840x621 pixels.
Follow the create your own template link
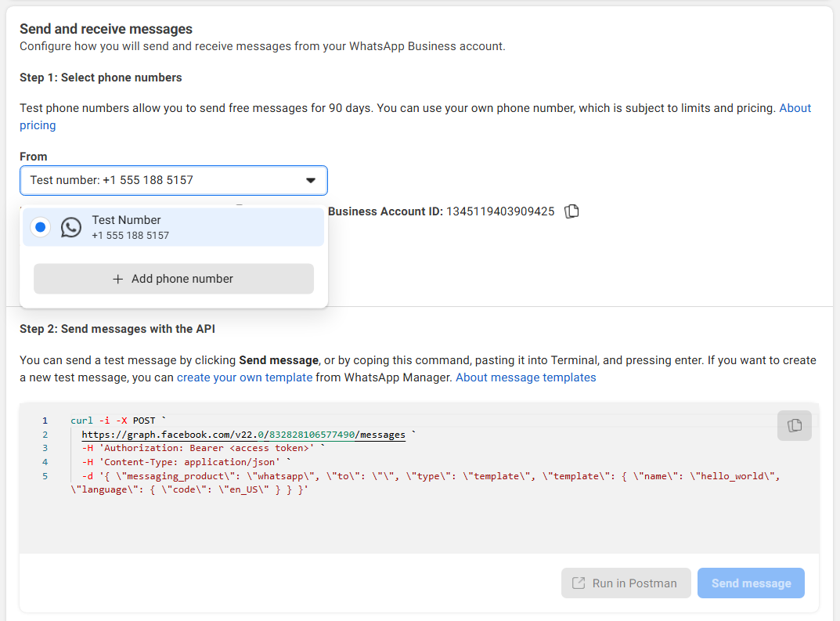pyautogui.click(x=244, y=377)
